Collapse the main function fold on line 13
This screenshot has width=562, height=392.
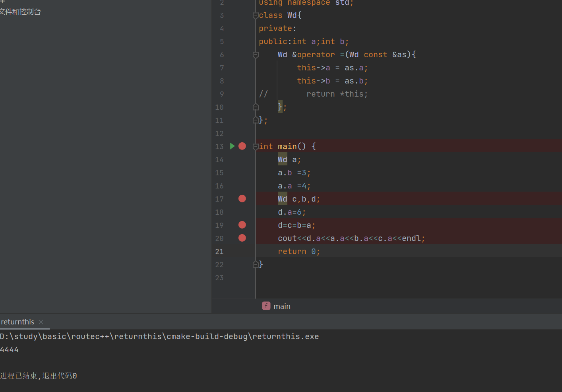[256, 146]
